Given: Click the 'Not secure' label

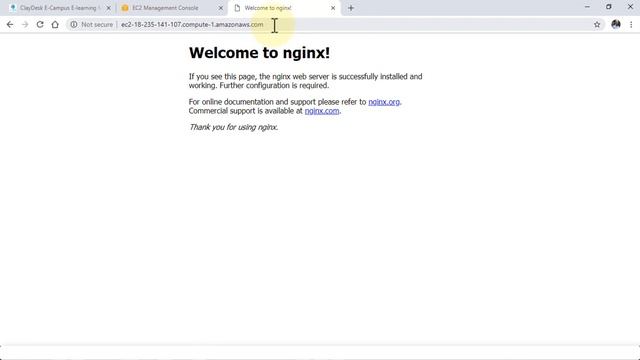Looking at the screenshot, I should [x=97, y=24].
